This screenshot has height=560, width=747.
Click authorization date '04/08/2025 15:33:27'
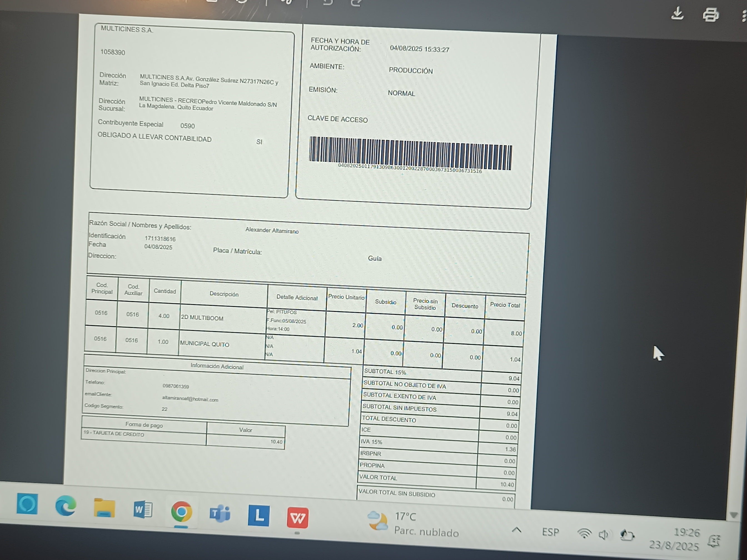[419, 49]
